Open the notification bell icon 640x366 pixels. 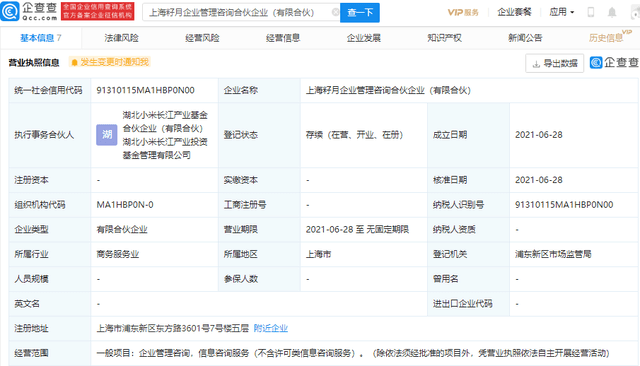(612, 12)
